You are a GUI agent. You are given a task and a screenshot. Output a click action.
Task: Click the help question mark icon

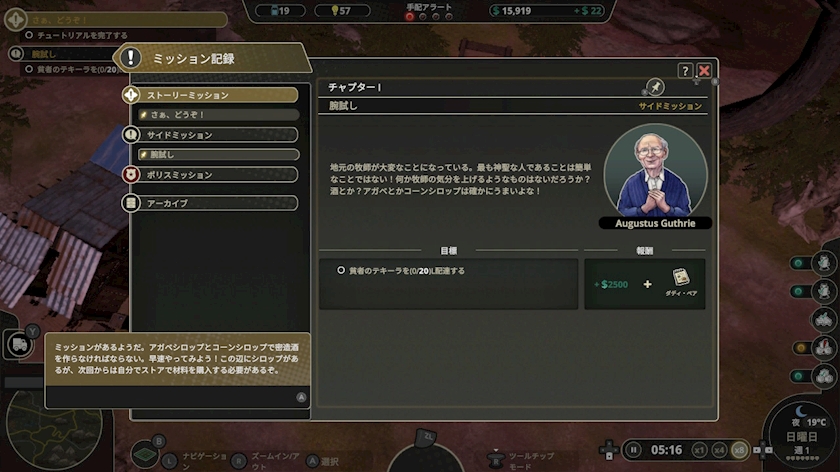pos(685,71)
